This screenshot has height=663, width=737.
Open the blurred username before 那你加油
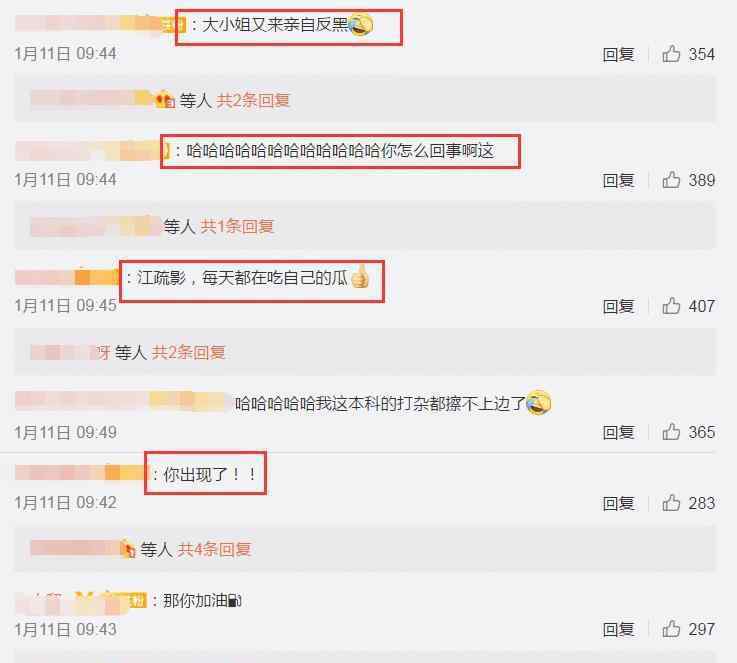(81, 601)
